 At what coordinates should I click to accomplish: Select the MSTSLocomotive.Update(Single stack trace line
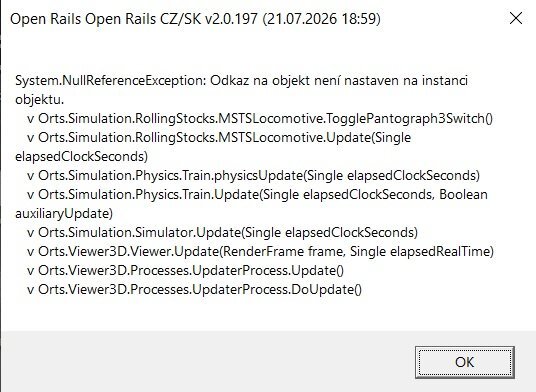(x=219, y=138)
